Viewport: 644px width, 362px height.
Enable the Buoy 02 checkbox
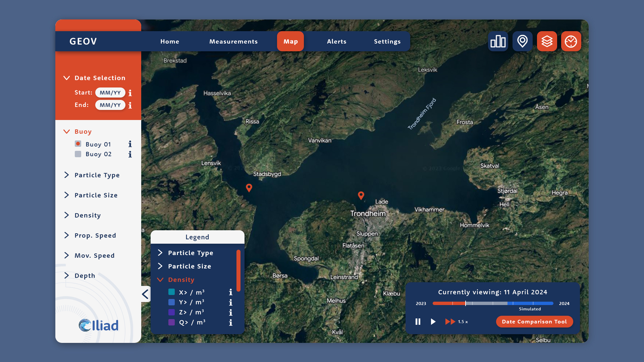[78, 154]
